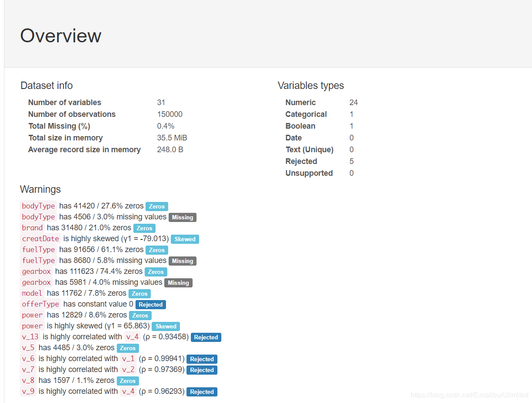Open the model variable link
This screenshot has width=532, height=403.
click(x=32, y=293)
